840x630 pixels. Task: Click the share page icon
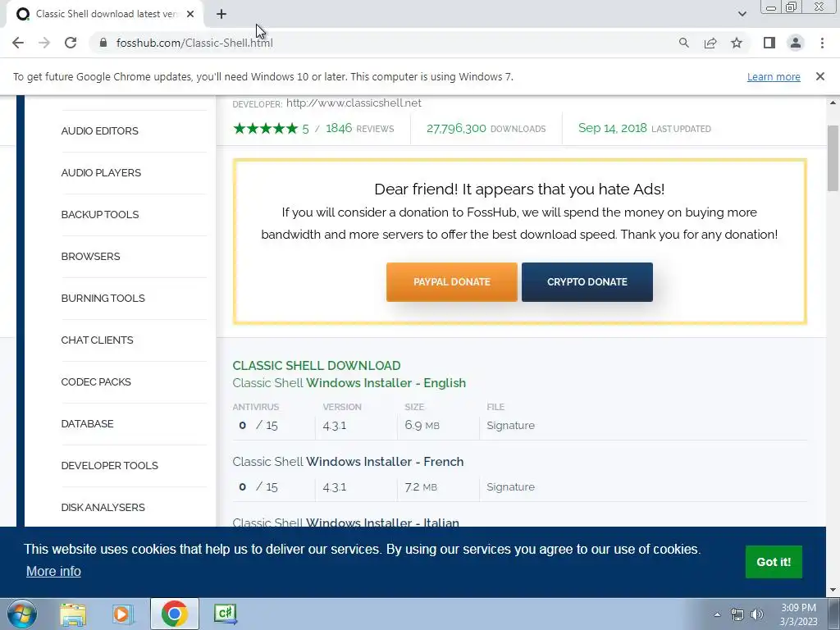point(710,43)
